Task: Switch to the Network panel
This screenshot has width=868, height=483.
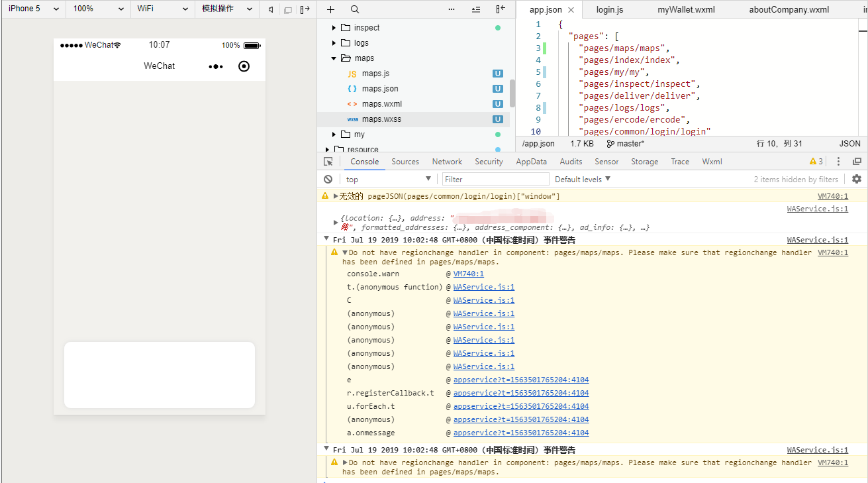Action: 447,161
